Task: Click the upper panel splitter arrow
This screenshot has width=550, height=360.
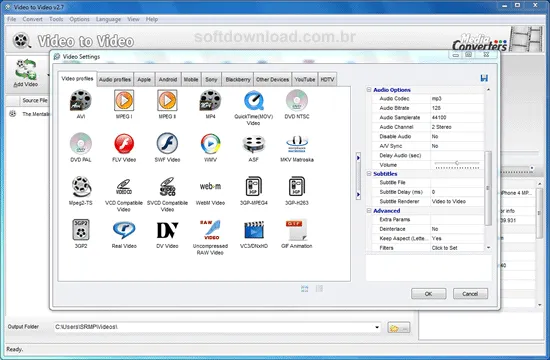Action: 358,158
